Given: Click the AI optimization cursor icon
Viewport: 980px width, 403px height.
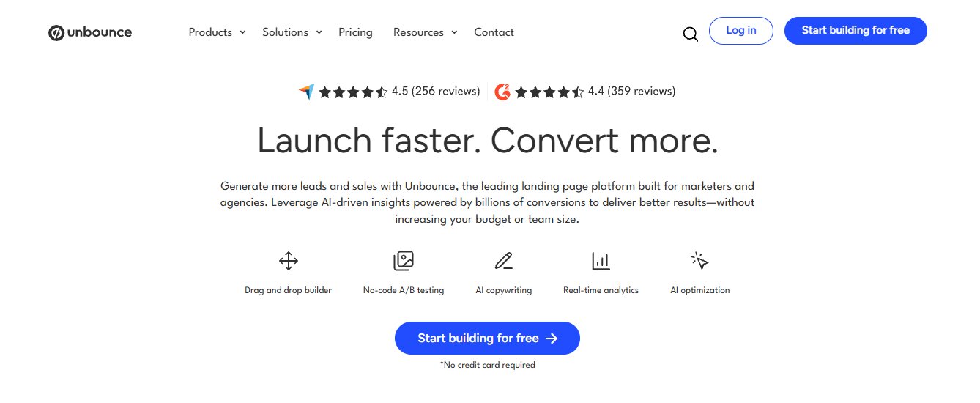Looking at the screenshot, I should [699, 261].
